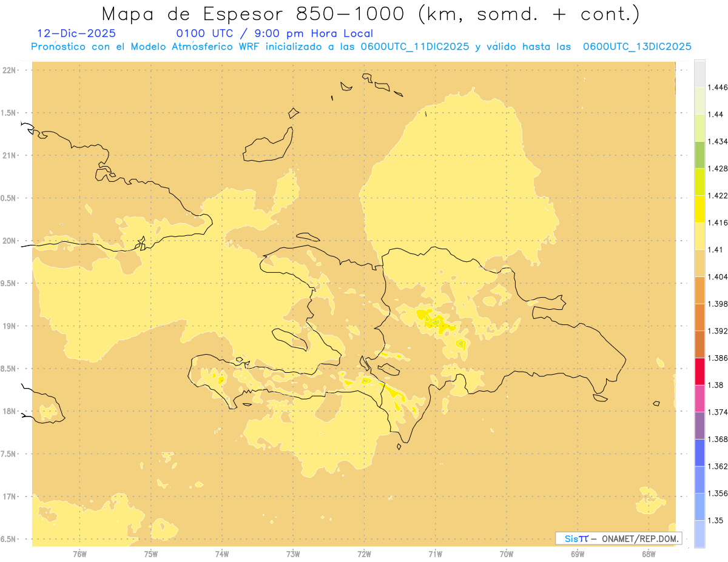Click the 70W longitude axis label
This screenshot has width=728, height=562.
click(x=507, y=554)
